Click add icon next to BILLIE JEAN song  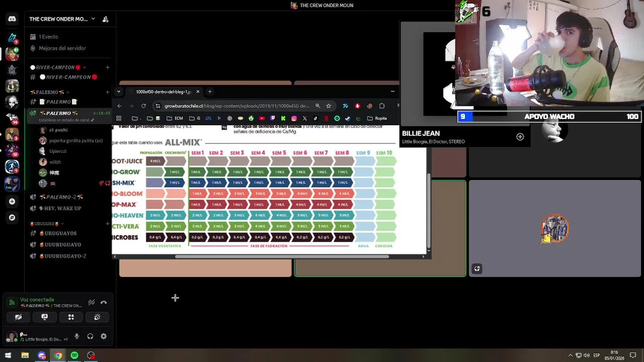click(x=520, y=137)
